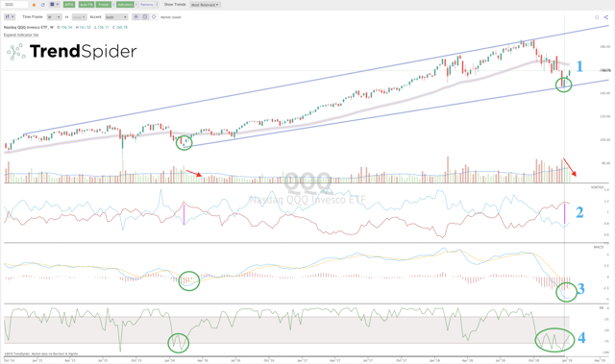The height and width of the screenshot is (364, 615).
Task: Click the Show Trends label
Action: tap(175, 4)
